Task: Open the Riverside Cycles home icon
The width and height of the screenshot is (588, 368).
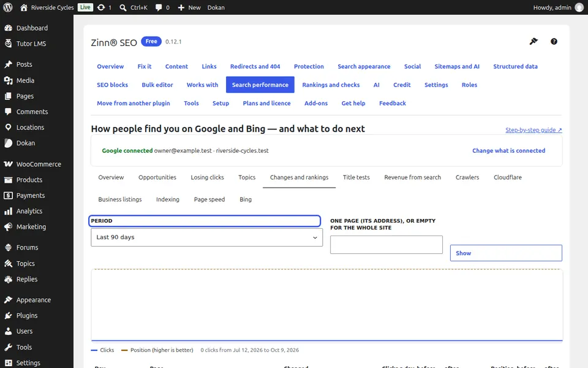Action: pyautogui.click(x=24, y=7)
